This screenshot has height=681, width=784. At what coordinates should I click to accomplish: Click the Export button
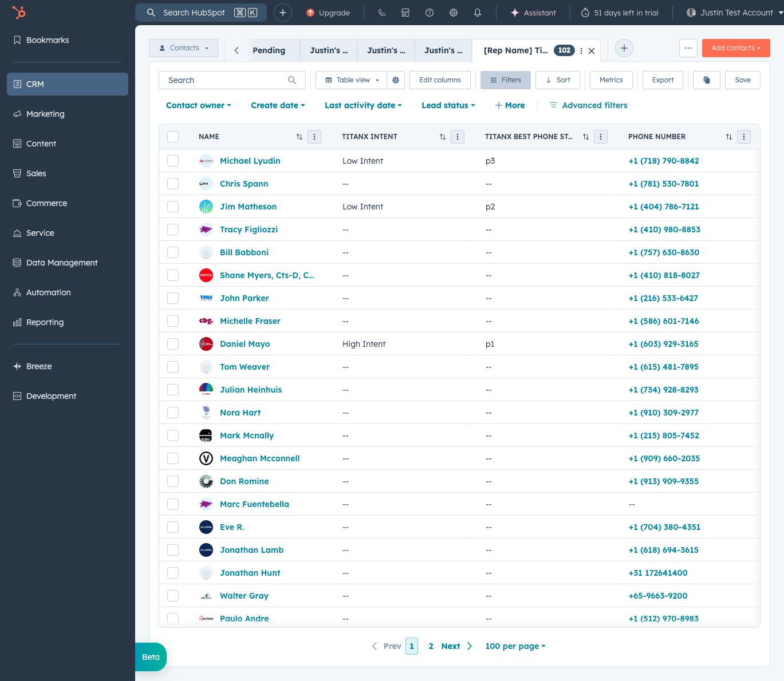(663, 80)
